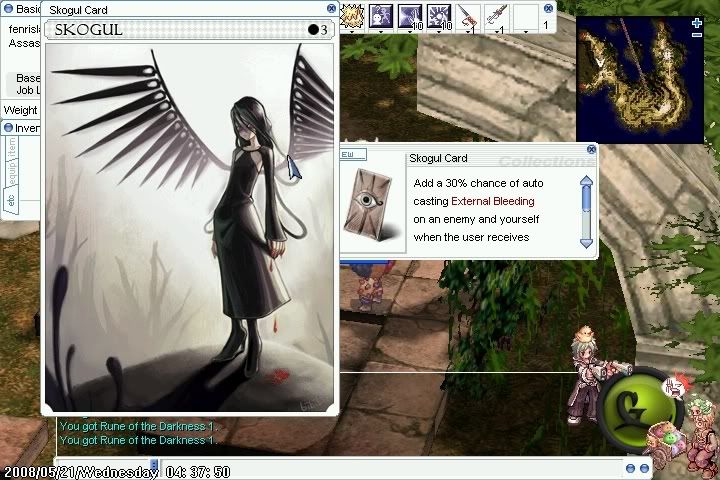
Task: Close the Skogul Card illustration window
Action: (331, 8)
